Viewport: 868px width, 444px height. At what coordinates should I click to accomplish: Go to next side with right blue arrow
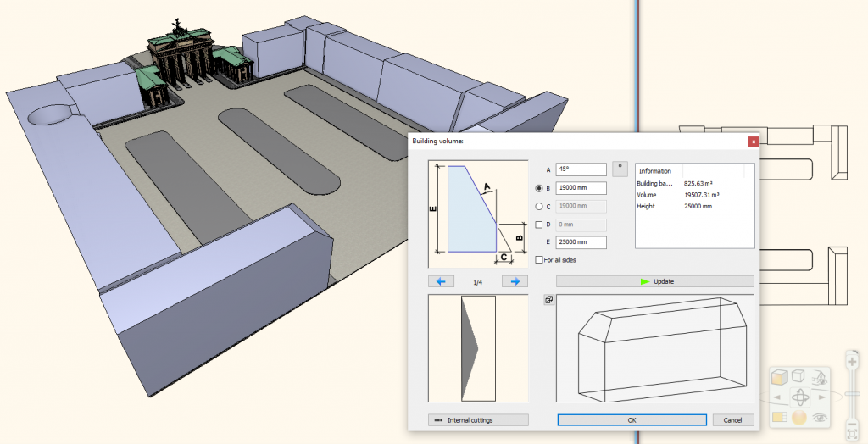click(x=515, y=281)
